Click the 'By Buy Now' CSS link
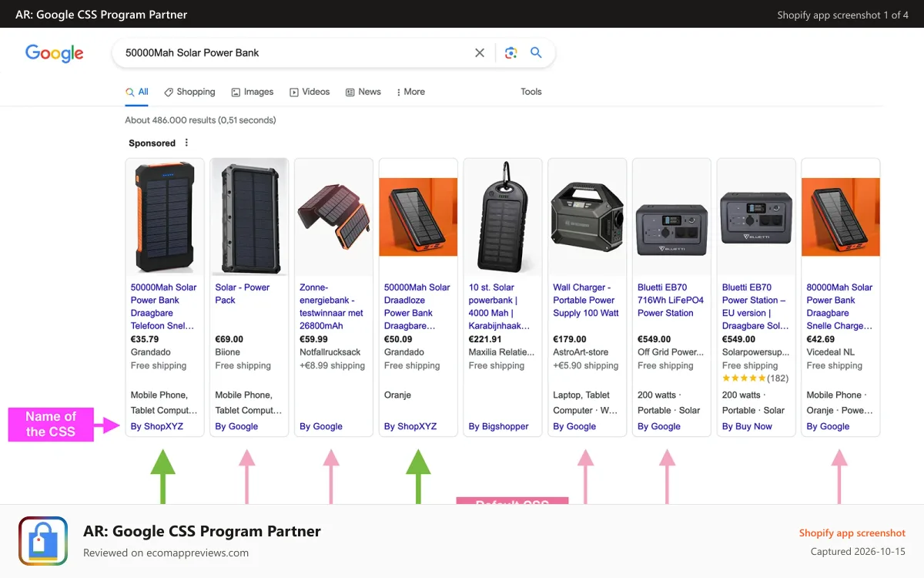 [x=747, y=426]
